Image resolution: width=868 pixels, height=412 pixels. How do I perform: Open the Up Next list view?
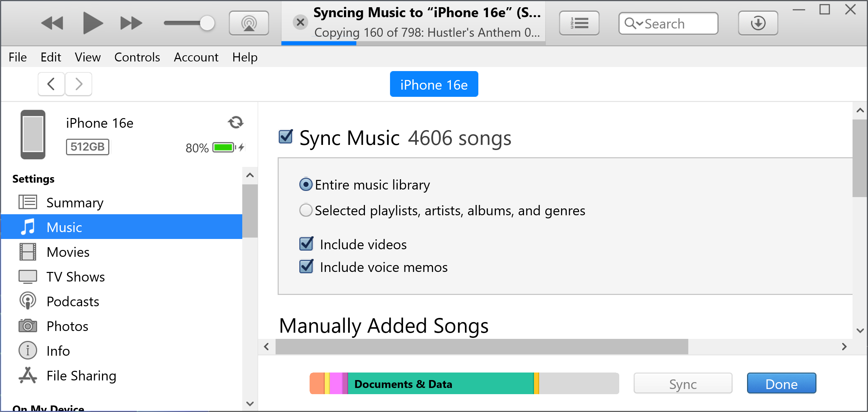(579, 23)
